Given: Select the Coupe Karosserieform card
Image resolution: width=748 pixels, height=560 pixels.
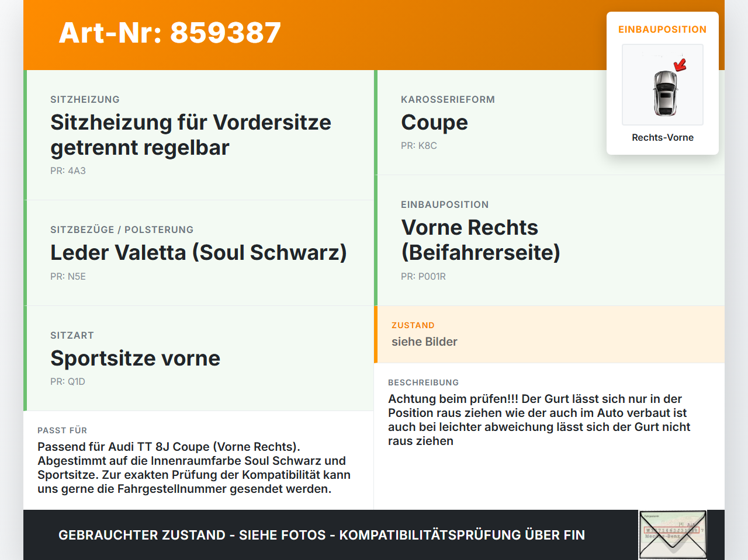Looking at the screenshot, I should (549, 123).
